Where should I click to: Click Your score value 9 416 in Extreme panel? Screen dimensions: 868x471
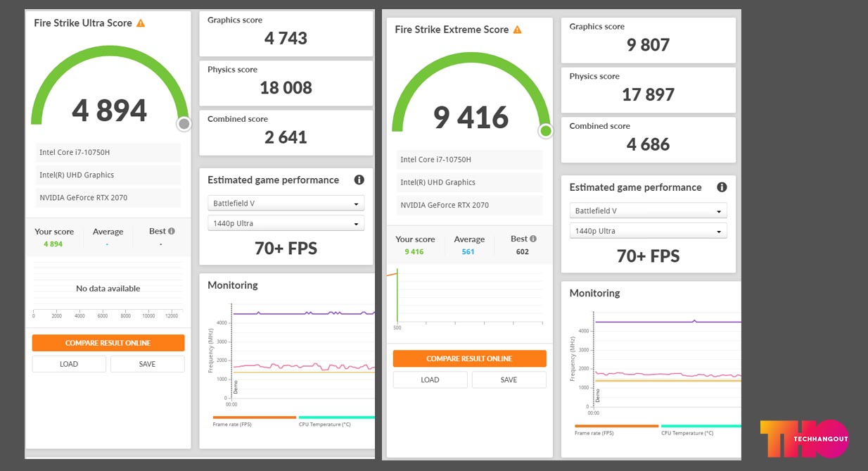414,251
